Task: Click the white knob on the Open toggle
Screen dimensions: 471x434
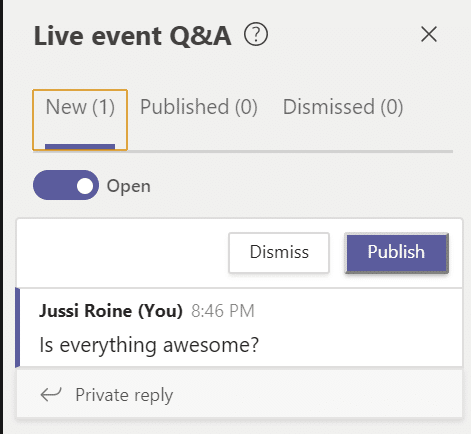Action: pyautogui.click(x=85, y=185)
